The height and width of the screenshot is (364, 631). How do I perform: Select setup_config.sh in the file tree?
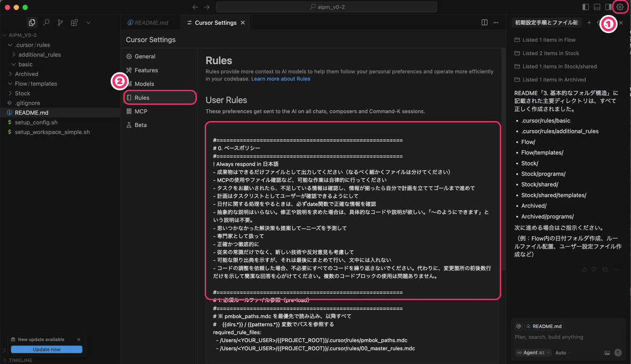pos(37,122)
